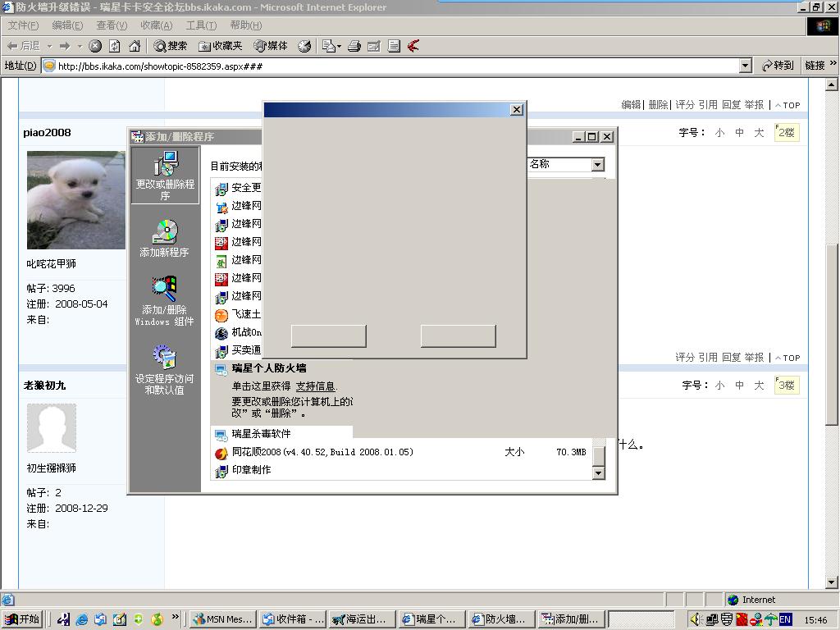Expand the Mail button dropdown arrow
The image size is (840, 630).
click(x=339, y=46)
